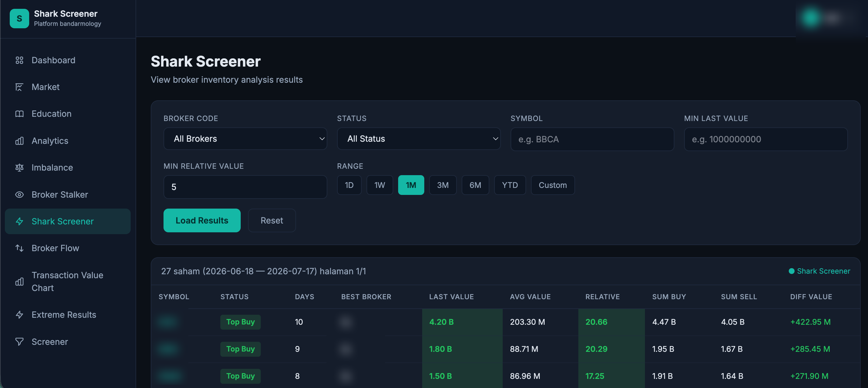Viewport: 868px width, 388px height.
Task: Open Transaction Value Chart menu item
Action: point(68,282)
